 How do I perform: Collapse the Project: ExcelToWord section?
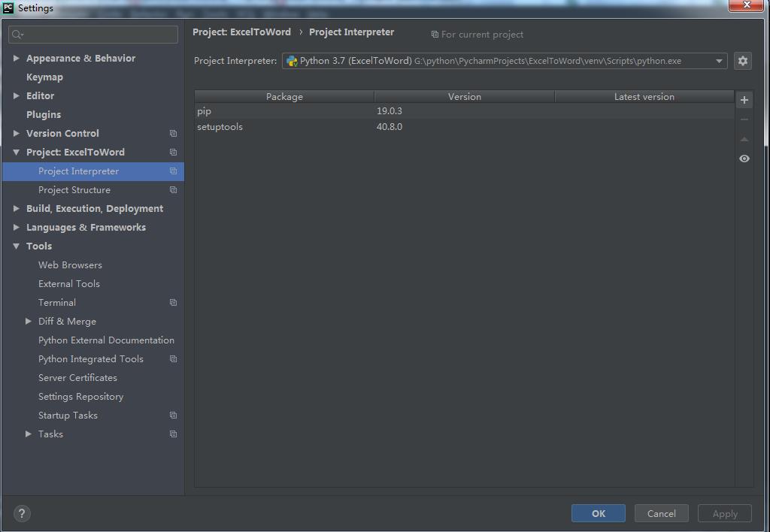coord(17,152)
